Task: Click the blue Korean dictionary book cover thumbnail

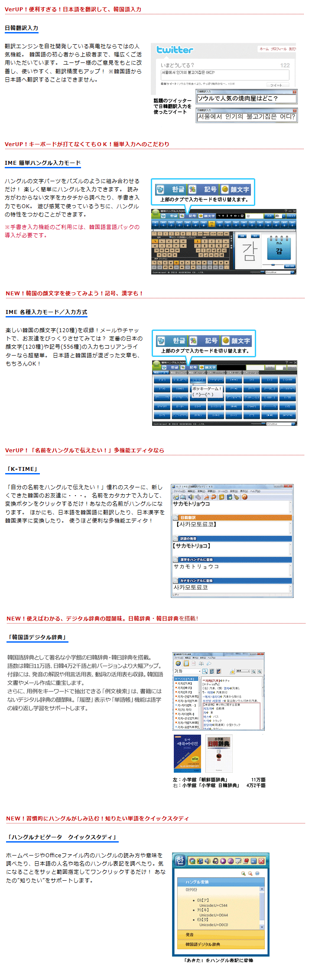Action: (187, 753)
